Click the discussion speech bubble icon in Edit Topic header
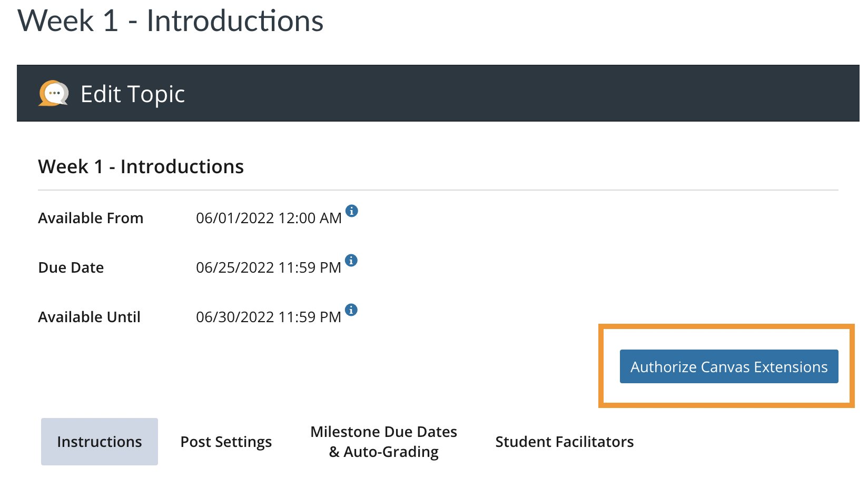This screenshot has height=478, width=868. (53, 94)
